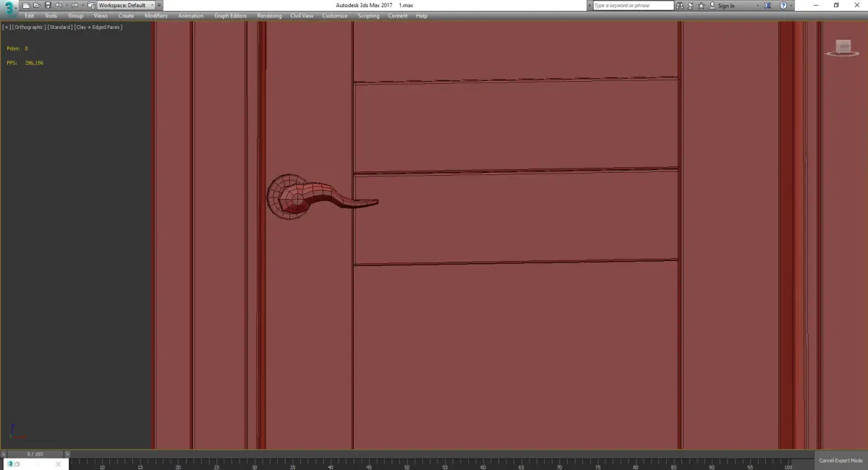Open the Help dropdown arrow
Screen dimensions: 868x470
coord(791,6)
